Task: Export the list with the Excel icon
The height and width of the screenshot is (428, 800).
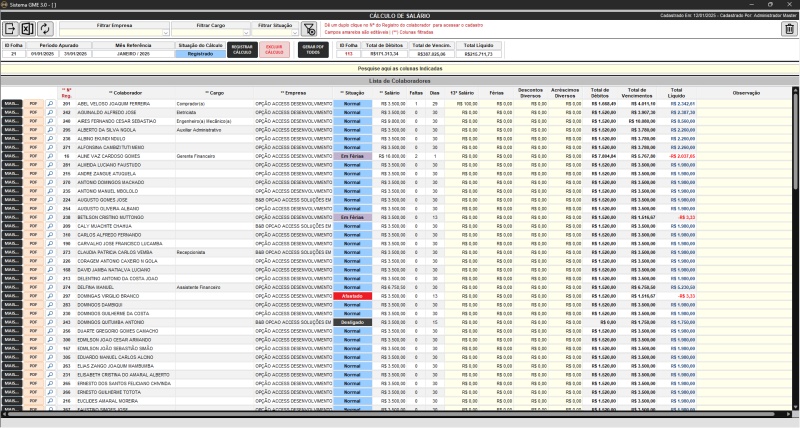Action: point(28,29)
